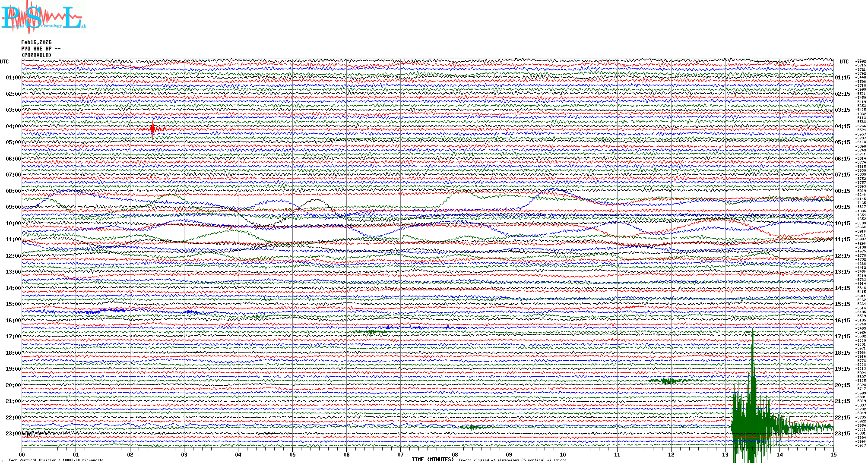Click the 15:00 hour label on left axis
The height and width of the screenshot is (466, 868).
pyautogui.click(x=13, y=304)
